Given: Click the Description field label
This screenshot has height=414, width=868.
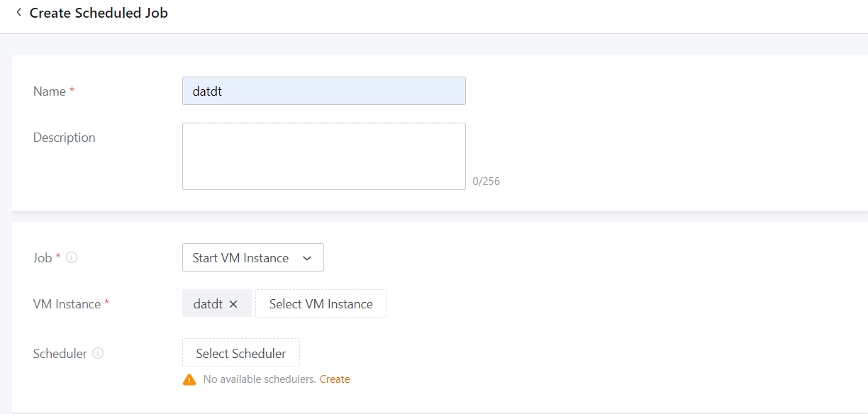Looking at the screenshot, I should pyautogui.click(x=64, y=138).
